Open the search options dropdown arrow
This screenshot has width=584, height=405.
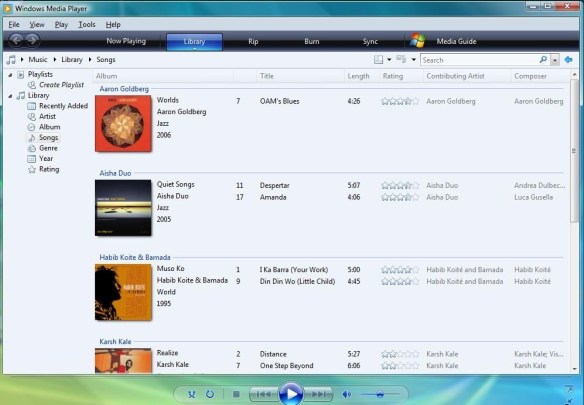pyautogui.click(x=555, y=60)
